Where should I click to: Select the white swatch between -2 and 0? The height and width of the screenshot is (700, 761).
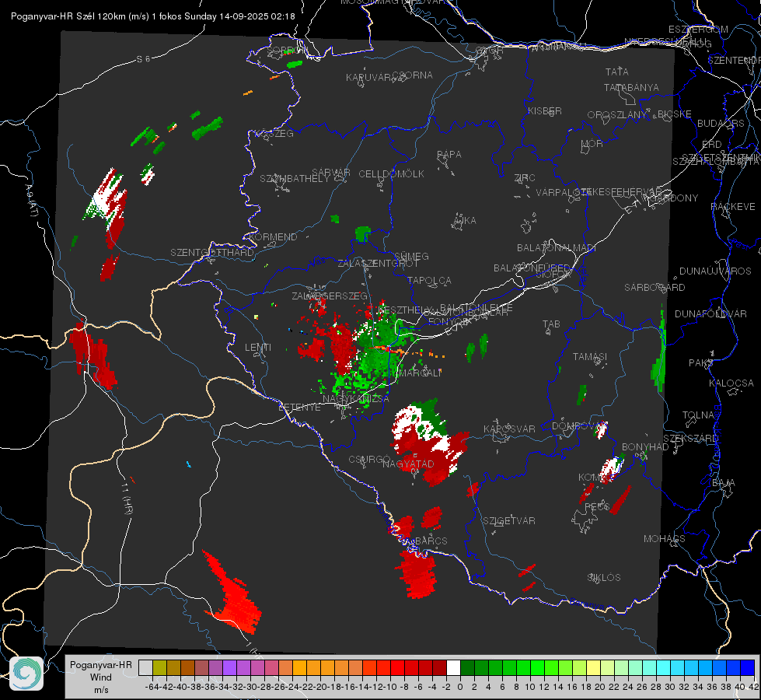click(454, 667)
